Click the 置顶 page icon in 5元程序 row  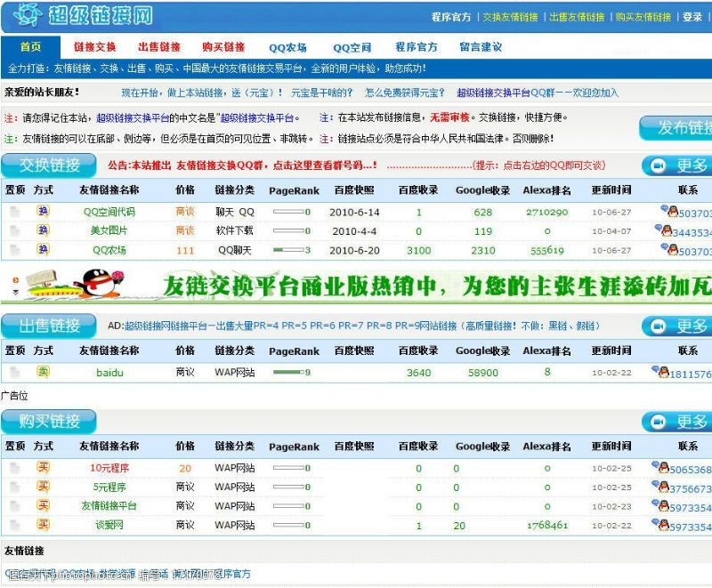point(14,487)
